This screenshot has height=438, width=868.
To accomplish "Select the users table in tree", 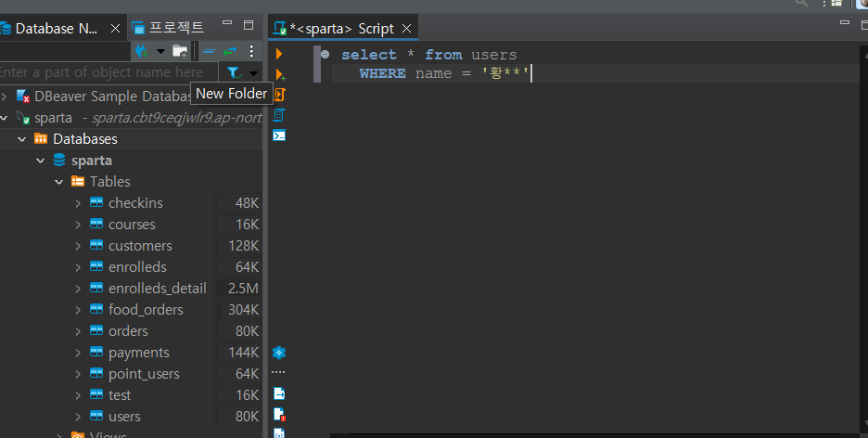I will click(x=124, y=417).
